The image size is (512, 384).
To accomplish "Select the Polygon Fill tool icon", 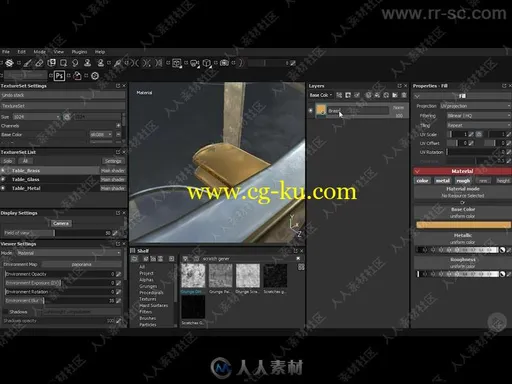I will 63,63.
